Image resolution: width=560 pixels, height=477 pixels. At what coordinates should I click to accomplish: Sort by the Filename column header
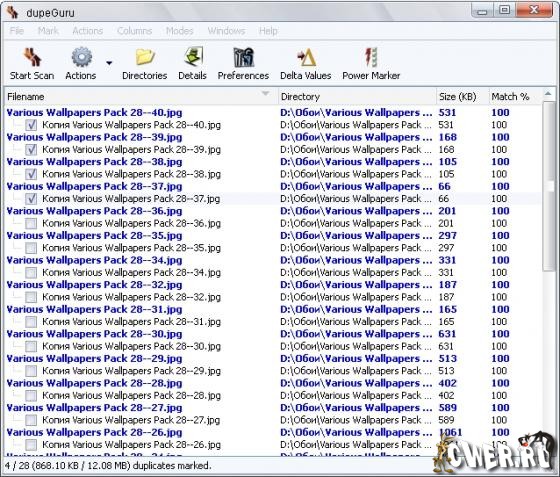[x=141, y=97]
